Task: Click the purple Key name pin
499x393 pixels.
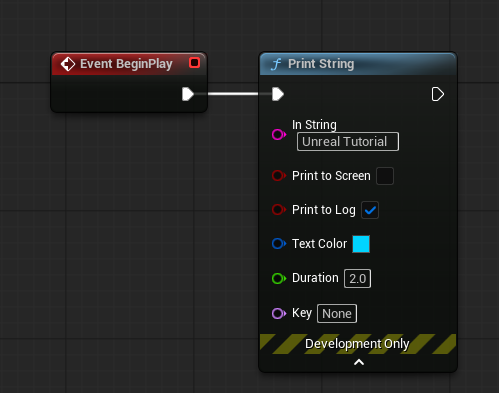Action: click(279, 314)
